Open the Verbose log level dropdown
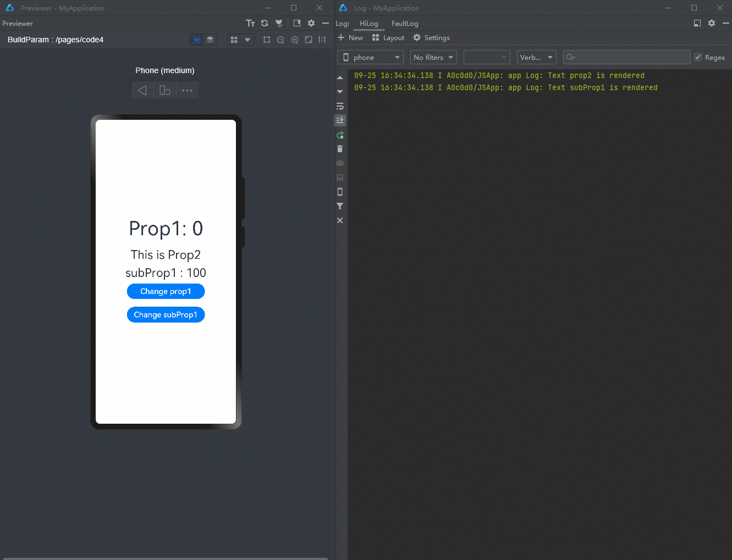The image size is (732, 560). (536, 57)
